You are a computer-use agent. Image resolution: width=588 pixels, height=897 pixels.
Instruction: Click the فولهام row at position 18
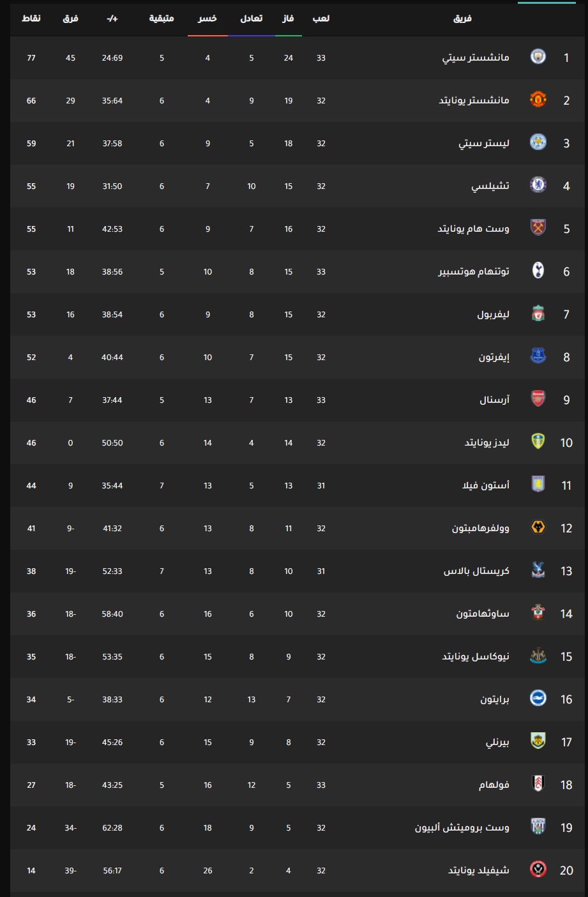click(298, 785)
